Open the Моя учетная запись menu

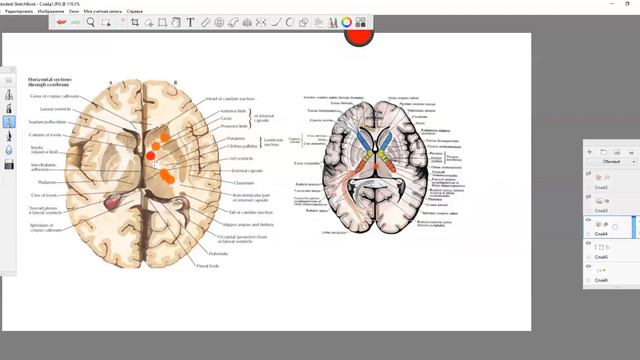(x=103, y=11)
